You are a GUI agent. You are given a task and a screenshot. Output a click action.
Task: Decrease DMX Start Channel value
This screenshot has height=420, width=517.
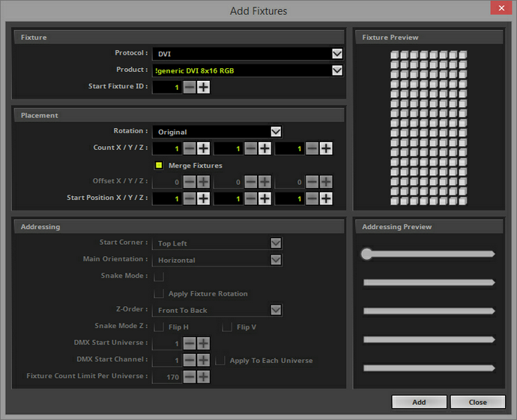(x=190, y=360)
